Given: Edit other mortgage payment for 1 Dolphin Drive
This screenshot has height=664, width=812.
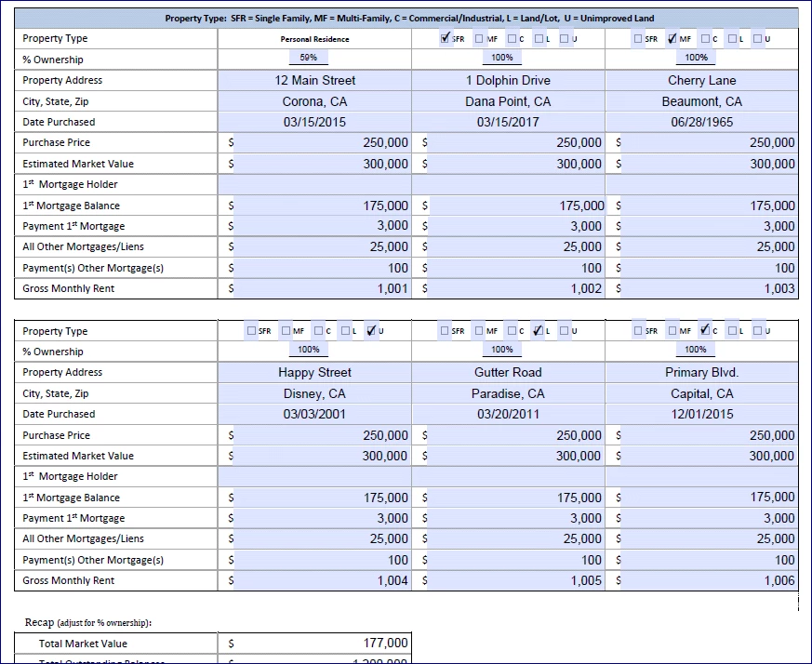Looking at the screenshot, I should (x=516, y=268).
